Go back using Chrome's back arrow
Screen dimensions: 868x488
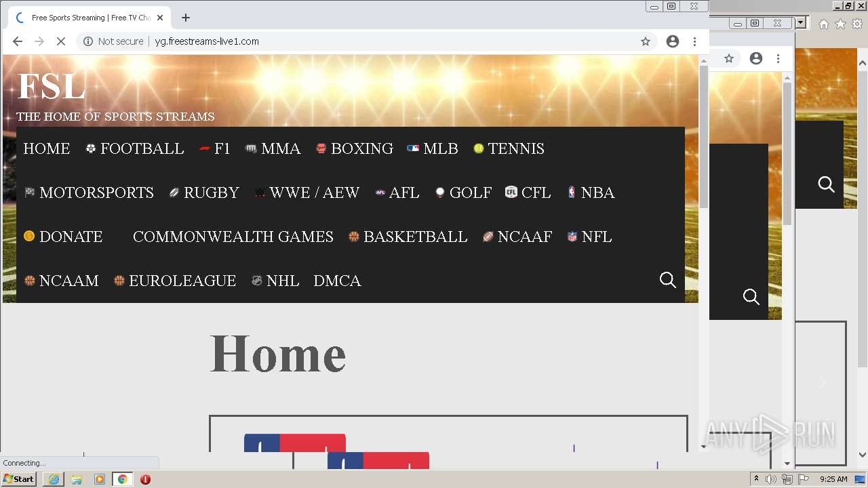click(x=18, y=41)
